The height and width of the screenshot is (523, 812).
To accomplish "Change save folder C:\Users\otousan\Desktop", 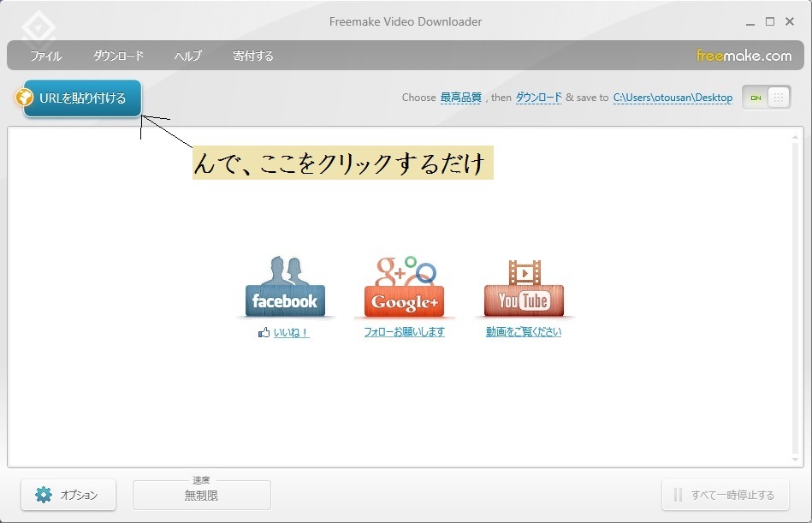I will point(673,98).
